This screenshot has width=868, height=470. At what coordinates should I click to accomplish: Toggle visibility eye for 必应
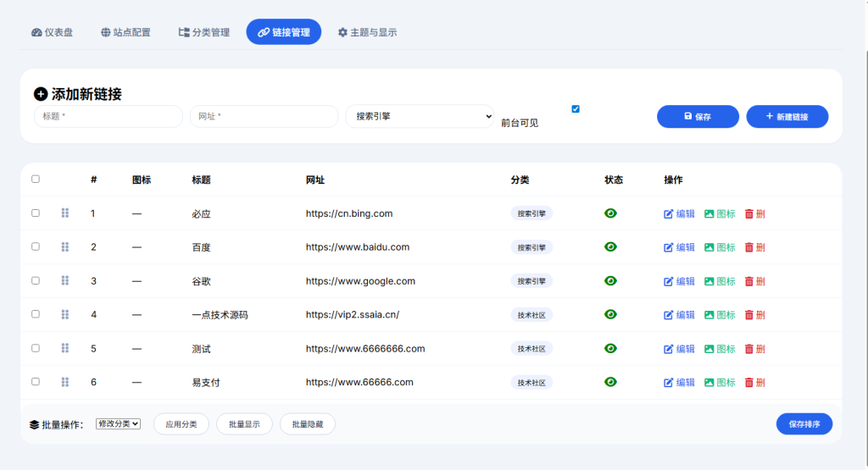(x=610, y=213)
